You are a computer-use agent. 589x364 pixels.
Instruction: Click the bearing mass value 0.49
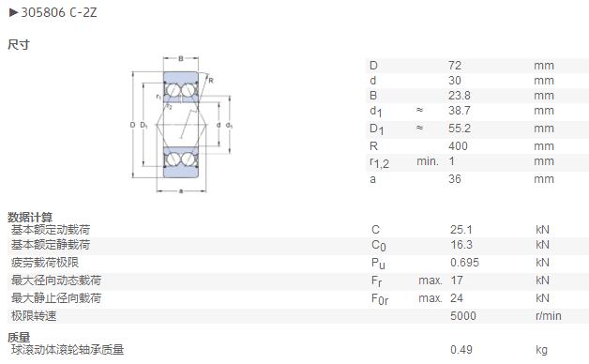pyautogui.click(x=461, y=350)
